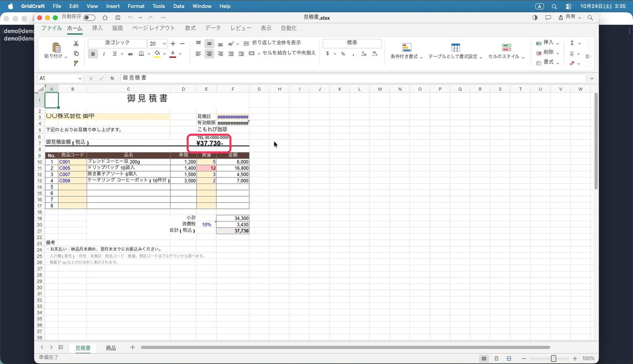This screenshot has width=633, height=364.
Task: Click the save icon in title bar
Action: pyautogui.click(x=118, y=17)
